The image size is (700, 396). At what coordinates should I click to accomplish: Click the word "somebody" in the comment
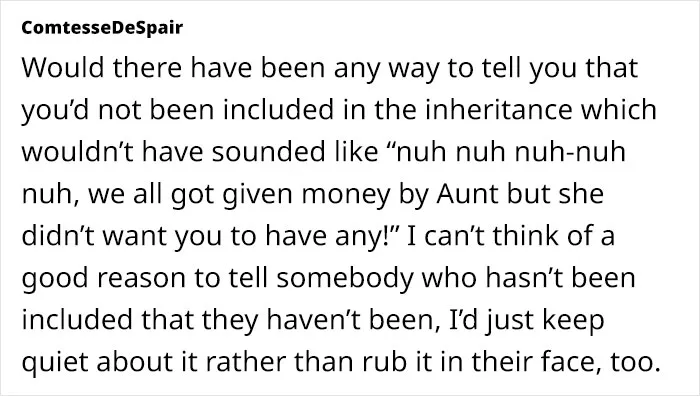tap(345, 278)
